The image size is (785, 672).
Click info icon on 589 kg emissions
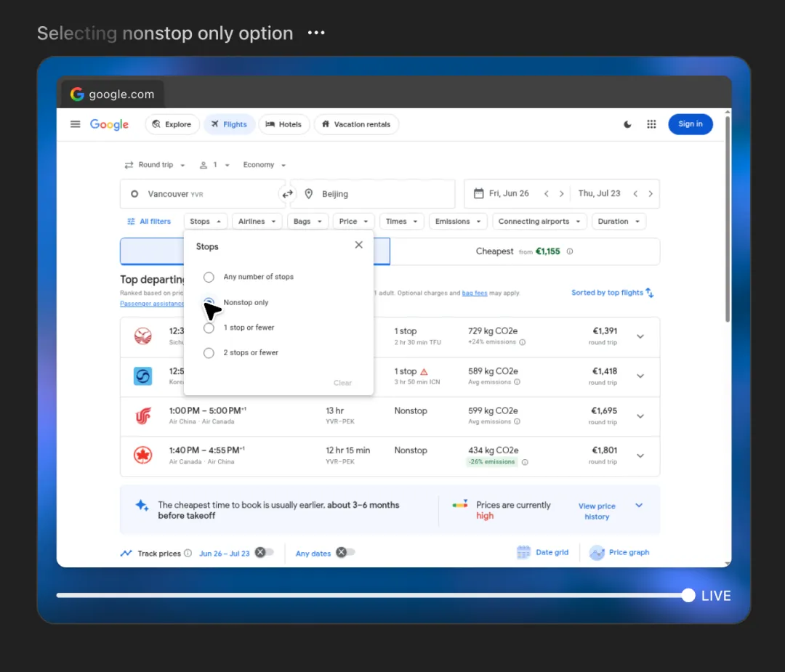pyautogui.click(x=518, y=382)
